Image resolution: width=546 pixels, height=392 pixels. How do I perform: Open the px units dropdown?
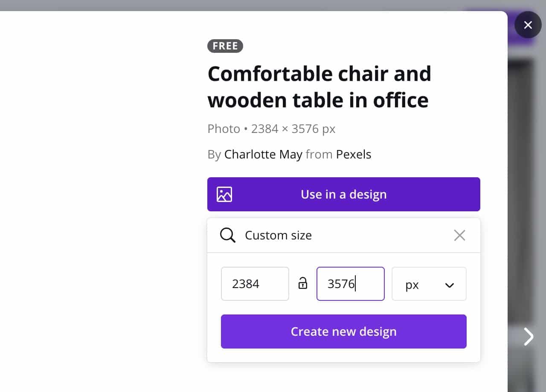[429, 284]
